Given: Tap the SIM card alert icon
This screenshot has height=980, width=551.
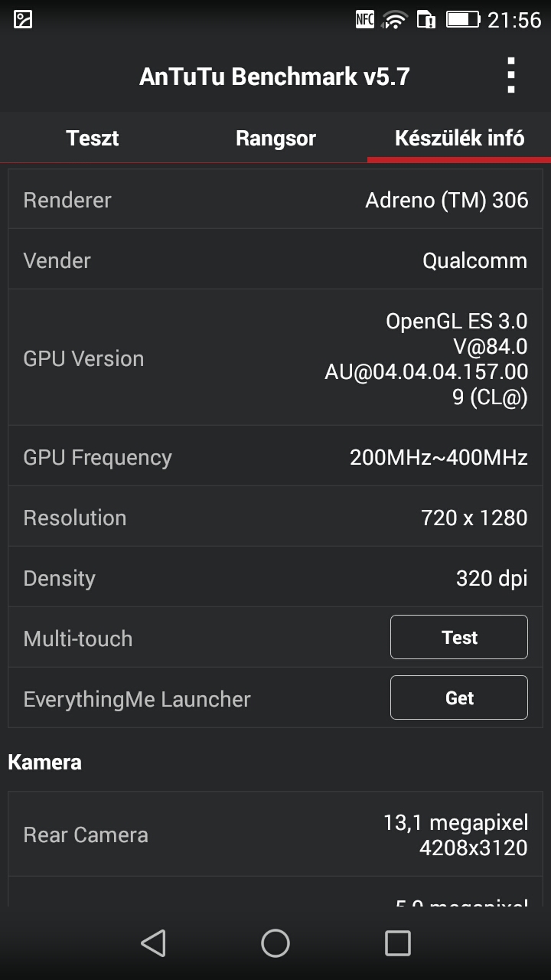Looking at the screenshot, I should pos(425,20).
